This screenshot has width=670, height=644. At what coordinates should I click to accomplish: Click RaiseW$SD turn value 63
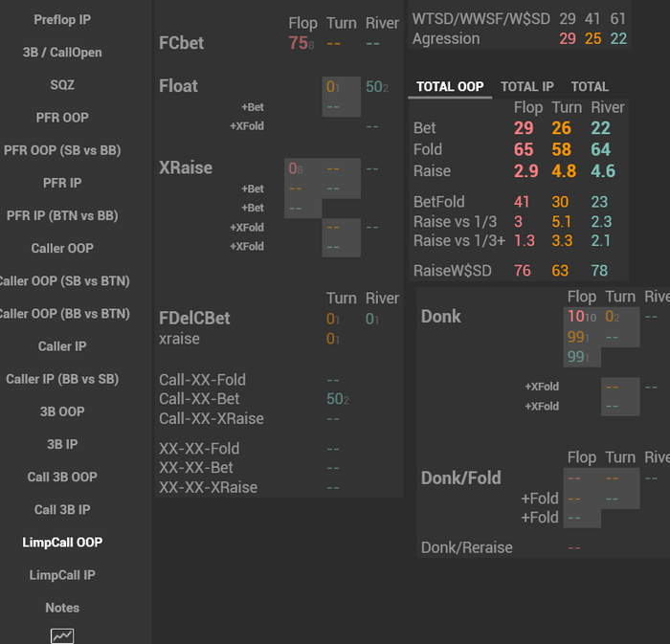pyautogui.click(x=560, y=271)
